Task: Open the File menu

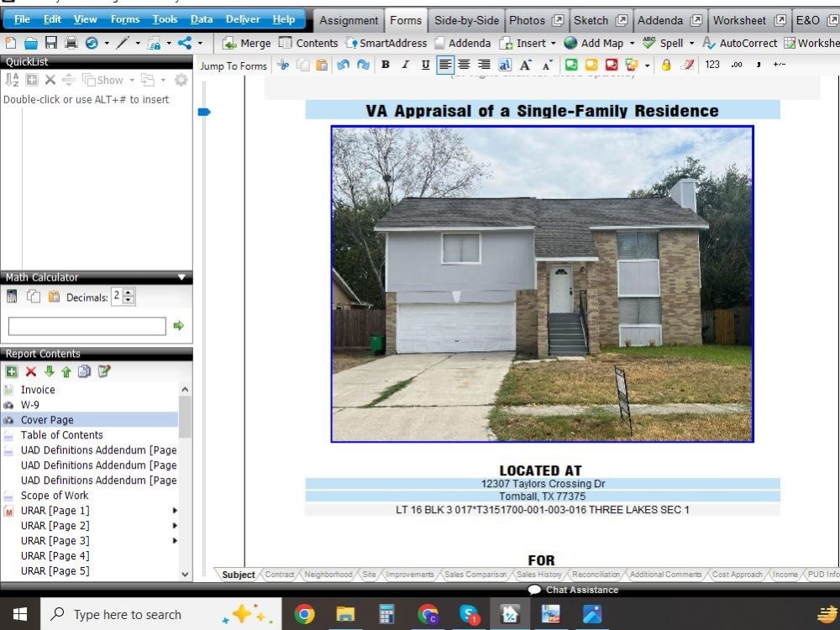Action: 22,19
